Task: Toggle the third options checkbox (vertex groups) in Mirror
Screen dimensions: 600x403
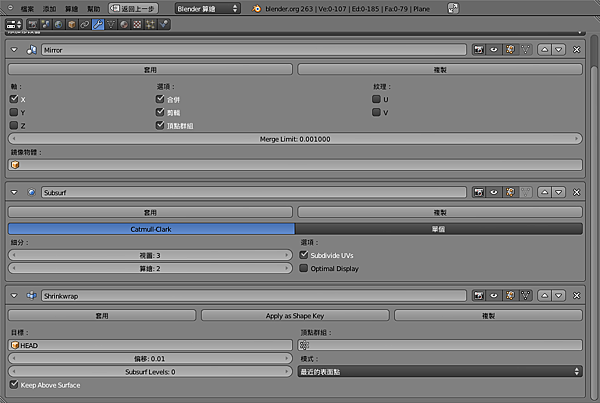Action: (x=160, y=125)
